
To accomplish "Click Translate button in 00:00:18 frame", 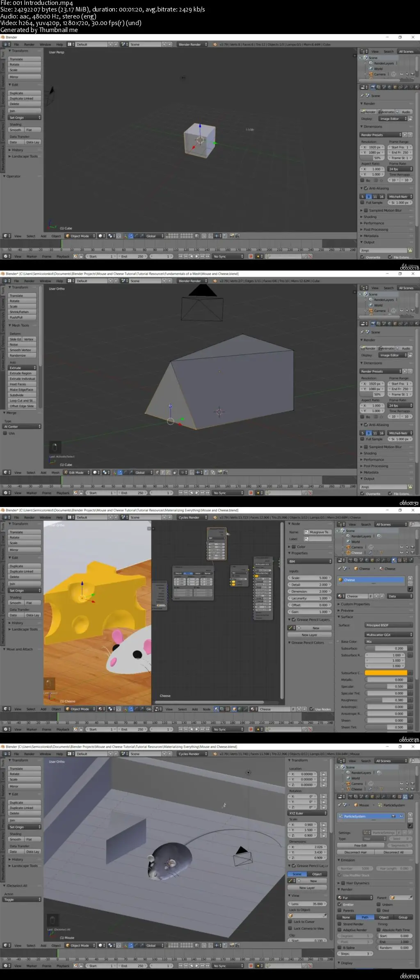I will [x=25, y=59].
